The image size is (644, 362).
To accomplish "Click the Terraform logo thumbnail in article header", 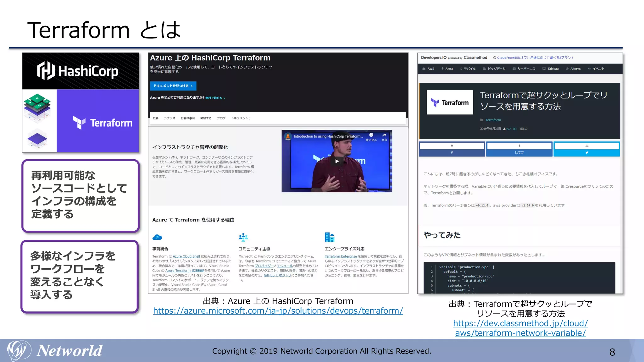I will 450,102.
